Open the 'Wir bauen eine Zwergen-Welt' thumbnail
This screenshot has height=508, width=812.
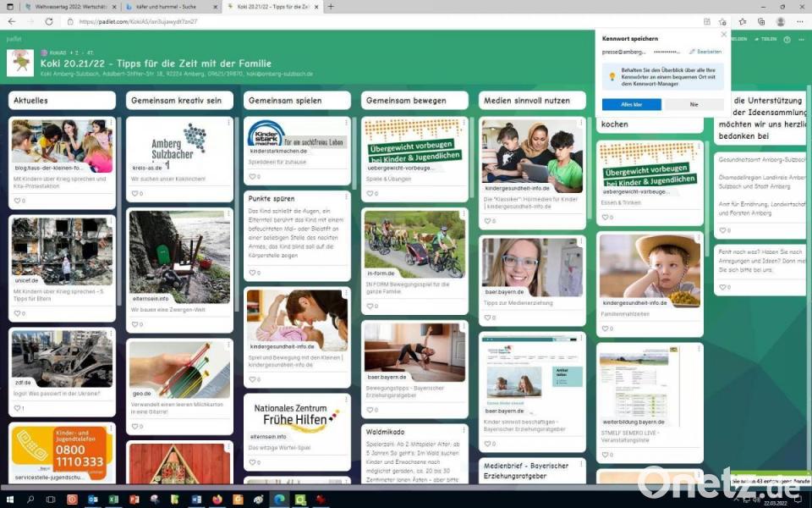pos(179,257)
